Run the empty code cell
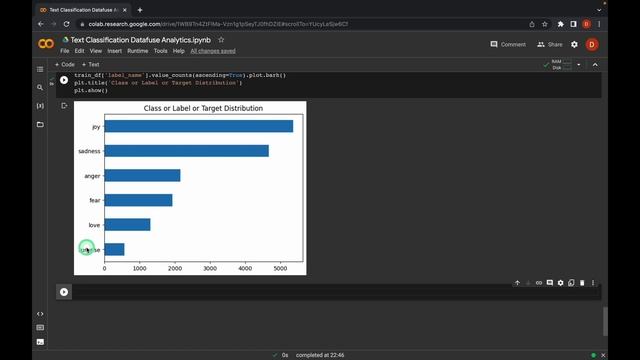The width and height of the screenshot is (640, 360). pos(64,292)
